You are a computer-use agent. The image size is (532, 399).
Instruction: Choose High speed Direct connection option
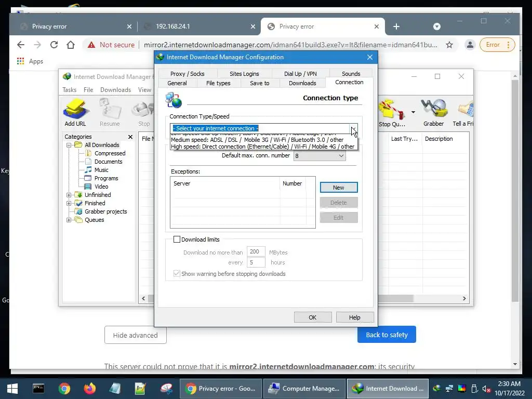(x=263, y=147)
